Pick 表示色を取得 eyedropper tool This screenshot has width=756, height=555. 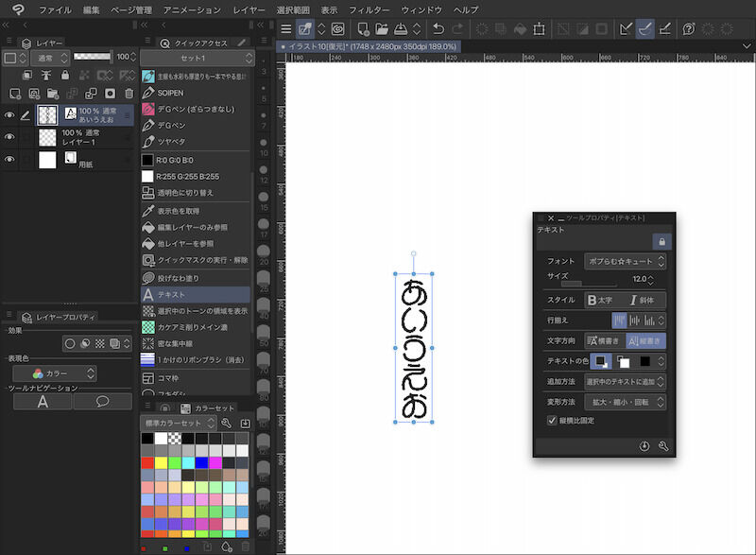196,211
